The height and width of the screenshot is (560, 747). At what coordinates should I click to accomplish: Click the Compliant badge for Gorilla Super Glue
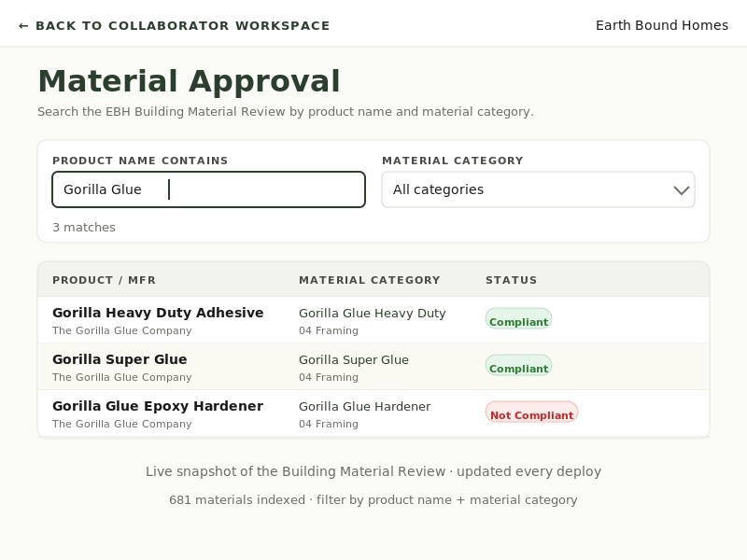coord(518,366)
